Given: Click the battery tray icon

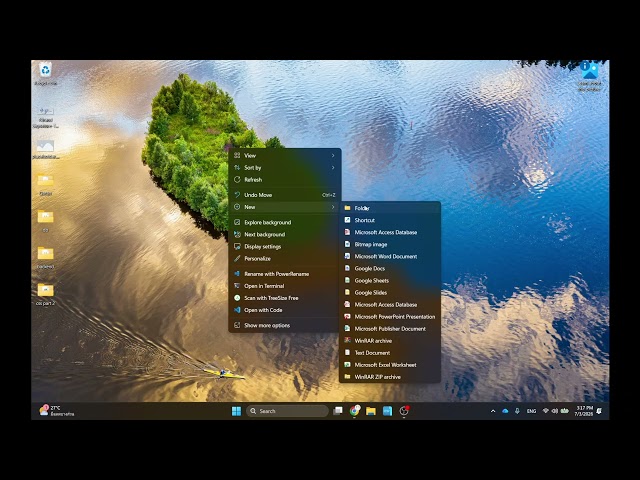Looking at the screenshot, I should [x=564, y=411].
